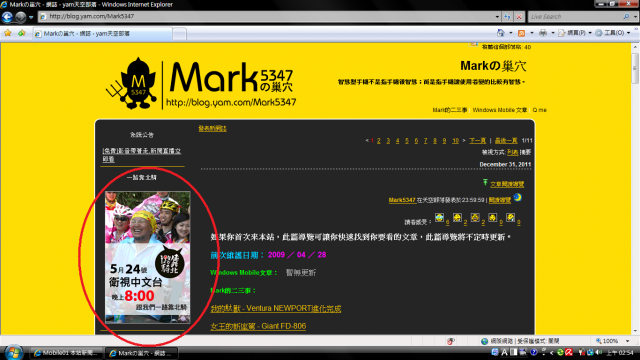Image resolution: width=640 pixels, height=360 pixels.
Task: Open Favorites Center star icon
Action: click(x=8, y=33)
